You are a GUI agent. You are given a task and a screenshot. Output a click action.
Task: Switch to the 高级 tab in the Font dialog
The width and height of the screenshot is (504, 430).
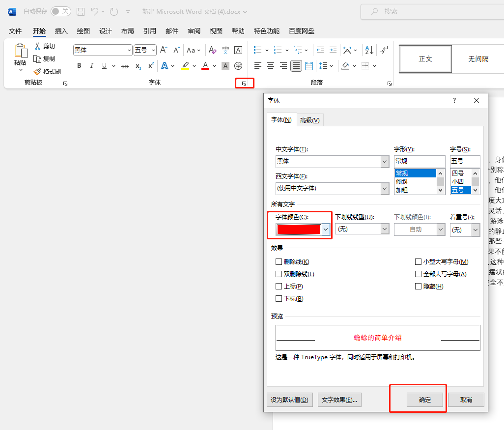pos(310,119)
